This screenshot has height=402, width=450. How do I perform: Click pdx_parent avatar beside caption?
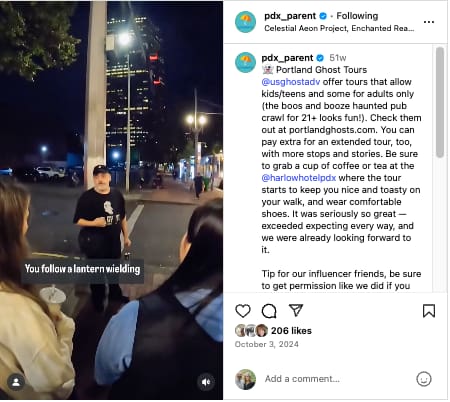click(245, 62)
